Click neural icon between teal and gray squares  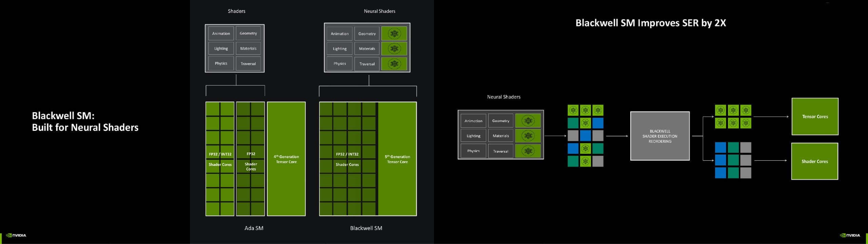pos(586,161)
